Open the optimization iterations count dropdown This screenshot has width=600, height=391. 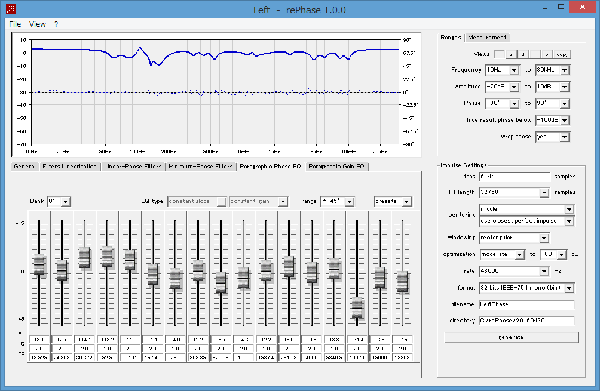click(561, 255)
